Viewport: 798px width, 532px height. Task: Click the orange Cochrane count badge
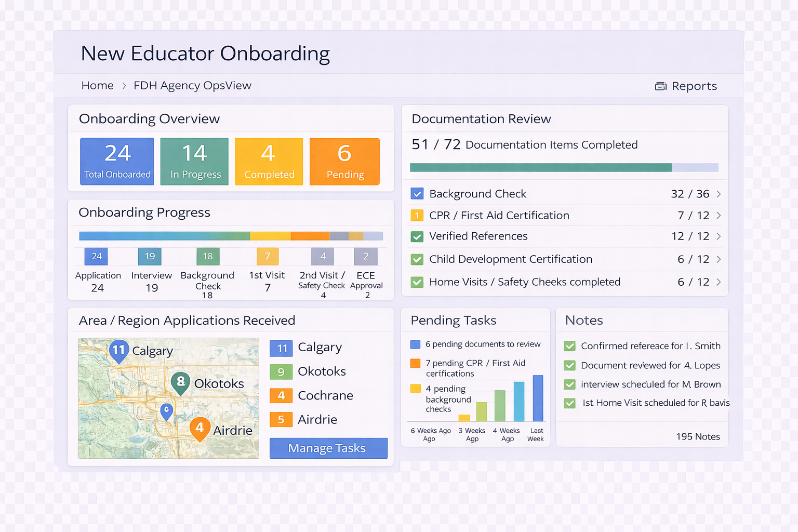click(281, 395)
